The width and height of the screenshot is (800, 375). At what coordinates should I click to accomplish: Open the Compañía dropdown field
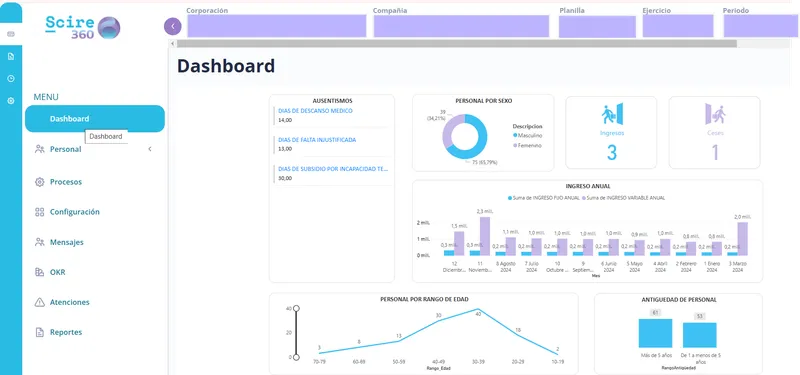tap(461, 26)
